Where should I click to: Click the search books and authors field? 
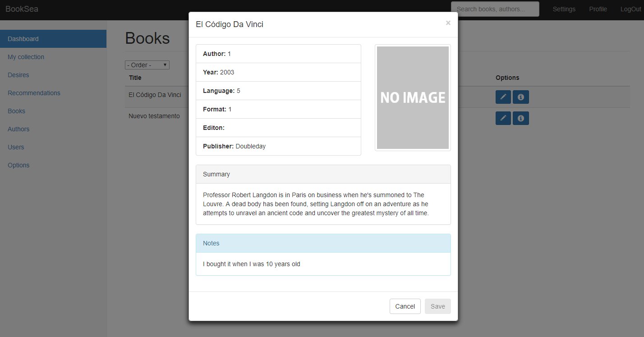[x=495, y=9]
